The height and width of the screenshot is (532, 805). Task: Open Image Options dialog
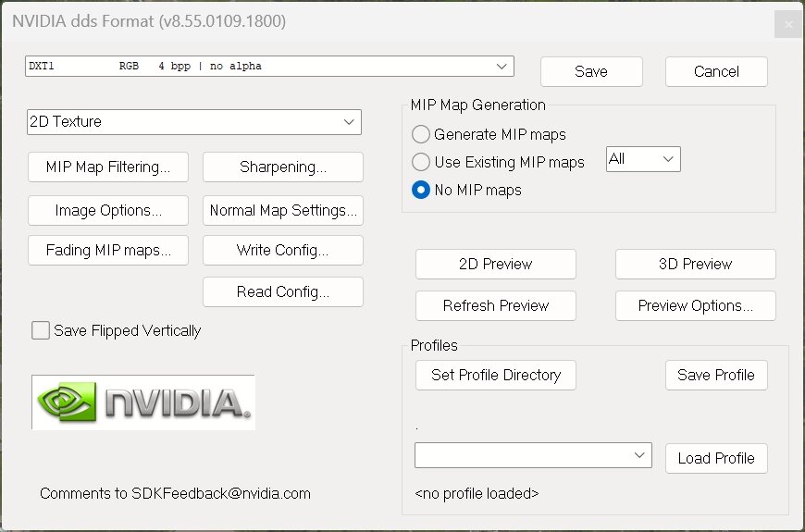pyautogui.click(x=108, y=211)
